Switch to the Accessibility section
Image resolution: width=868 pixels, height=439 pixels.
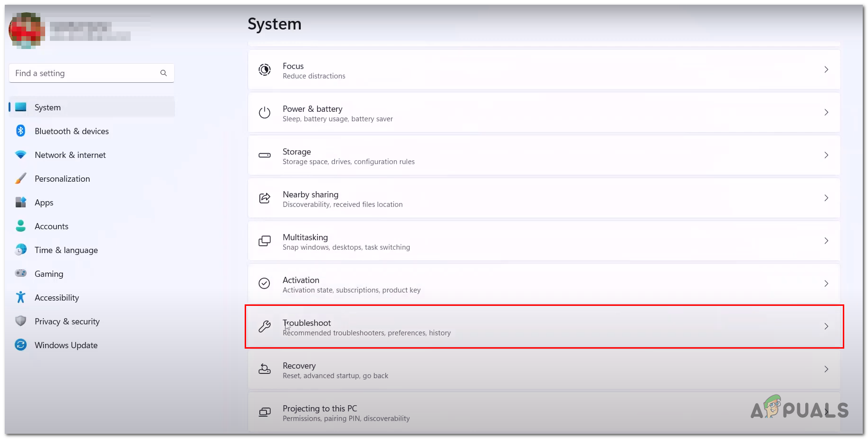tap(57, 297)
